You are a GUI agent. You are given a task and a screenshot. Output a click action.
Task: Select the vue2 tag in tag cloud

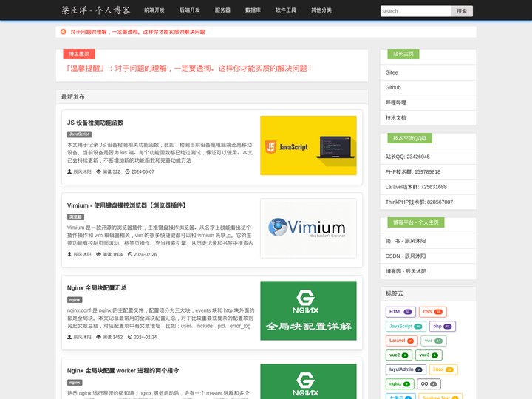pyautogui.click(x=399, y=355)
